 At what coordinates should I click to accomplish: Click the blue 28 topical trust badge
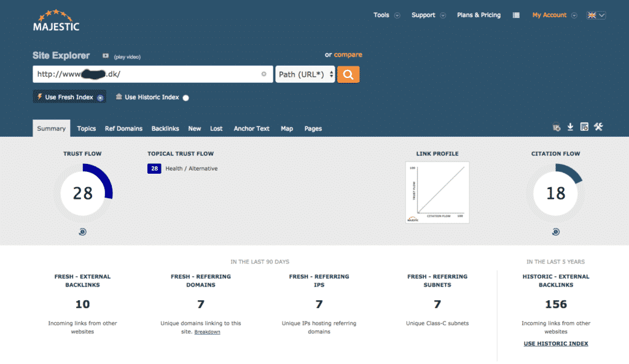(x=154, y=169)
